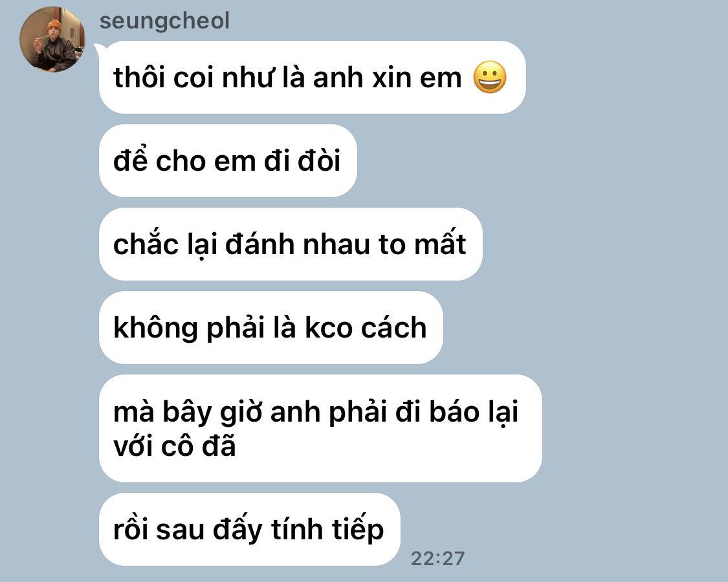Open seungcheol's profile picture avatar
Screen dimensions: 728x582
tap(52, 39)
